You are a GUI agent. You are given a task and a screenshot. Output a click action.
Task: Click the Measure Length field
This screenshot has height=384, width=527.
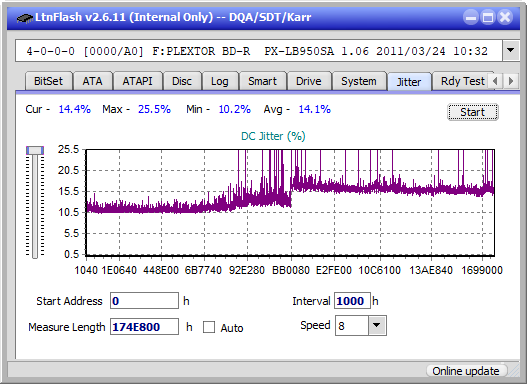click(145, 327)
